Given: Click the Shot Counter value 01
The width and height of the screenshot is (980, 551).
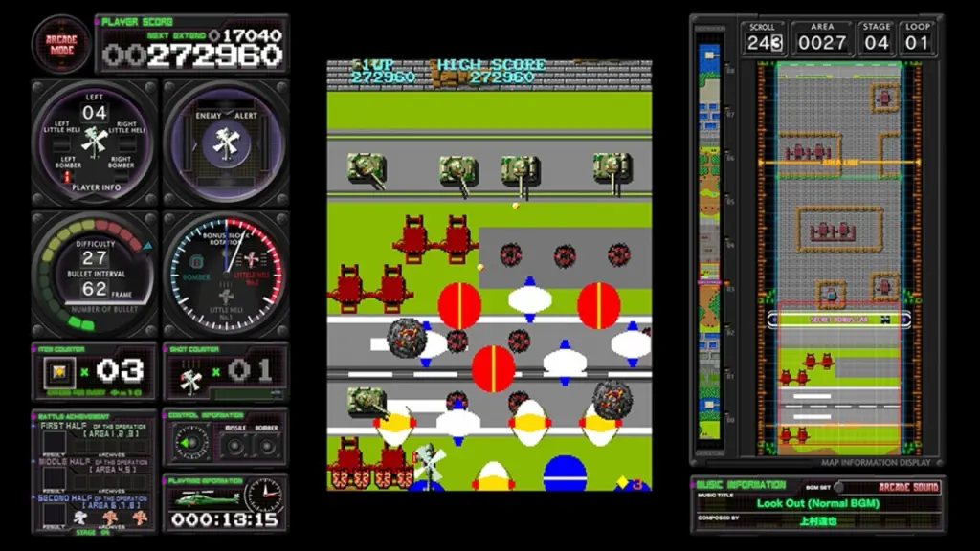Looking at the screenshot, I should click(250, 371).
